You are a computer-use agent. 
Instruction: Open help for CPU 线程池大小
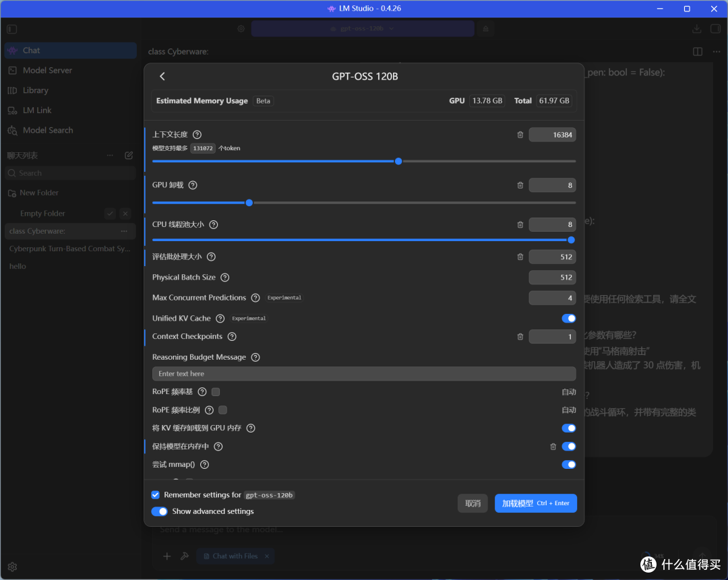tap(214, 224)
